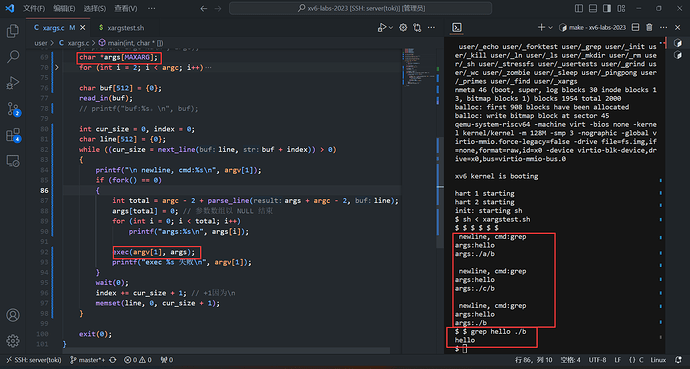The width and height of the screenshot is (690, 369).
Task: Kill terminal with the trash icon
Action: pyautogui.click(x=649, y=27)
